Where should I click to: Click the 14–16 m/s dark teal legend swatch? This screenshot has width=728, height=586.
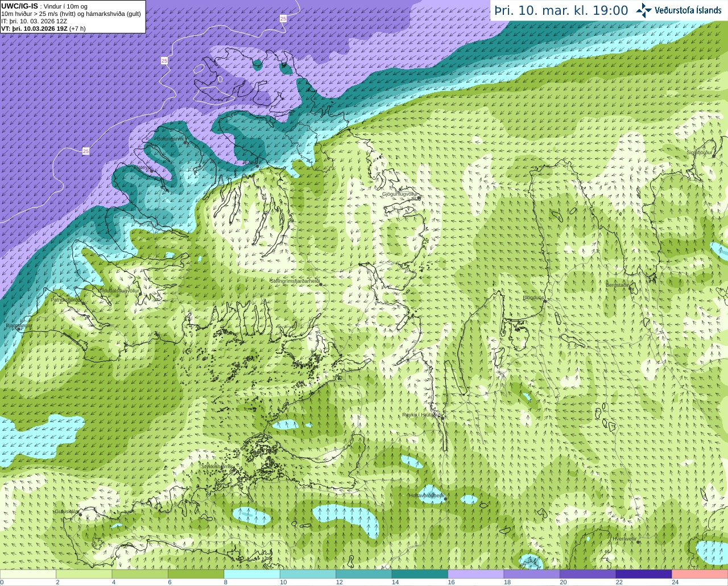coord(420,574)
